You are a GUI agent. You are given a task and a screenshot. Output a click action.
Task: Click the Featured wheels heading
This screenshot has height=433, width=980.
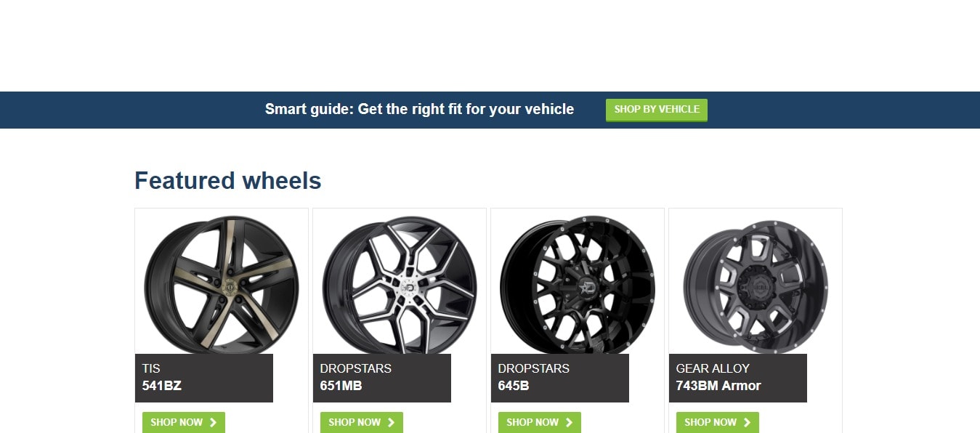(x=228, y=180)
